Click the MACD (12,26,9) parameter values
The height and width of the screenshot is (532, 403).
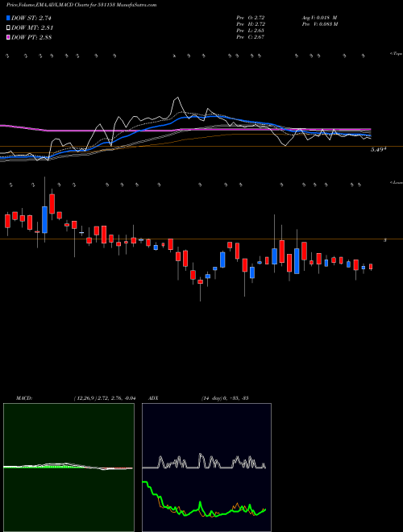[x=105, y=397]
